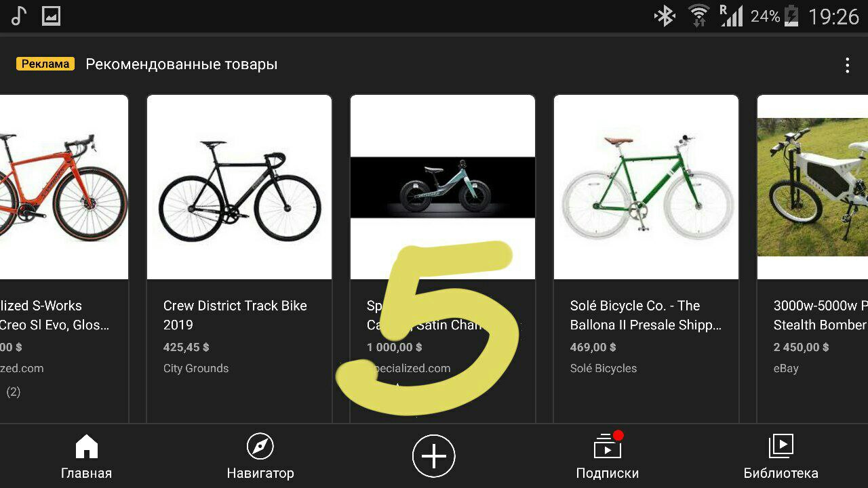The height and width of the screenshot is (488, 868).
Task: Tap the 24% battery percentage
Action: [x=765, y=16]
